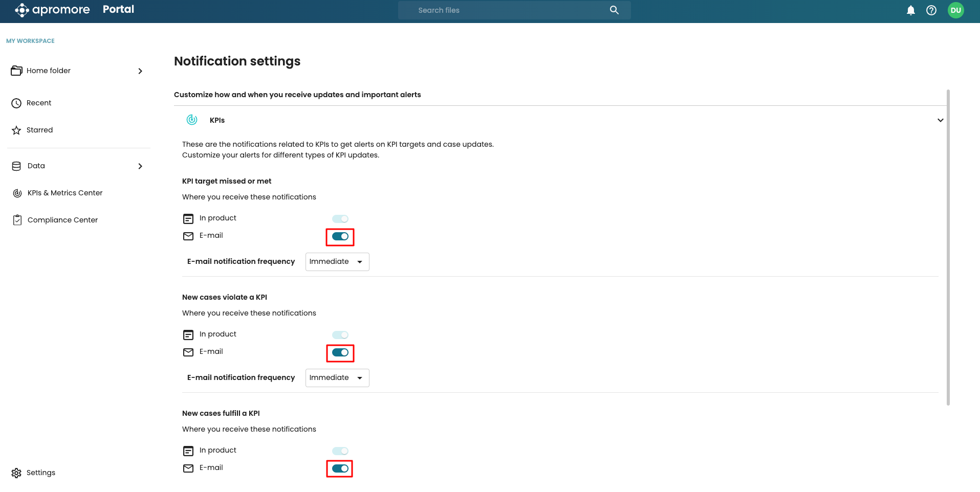Click the Data menu item

36,166
